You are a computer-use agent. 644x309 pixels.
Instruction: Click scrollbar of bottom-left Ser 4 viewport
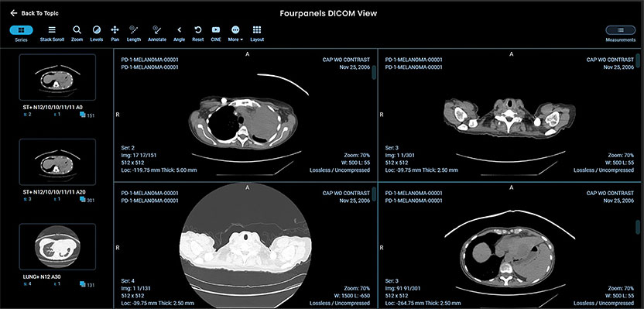(374, 194)
